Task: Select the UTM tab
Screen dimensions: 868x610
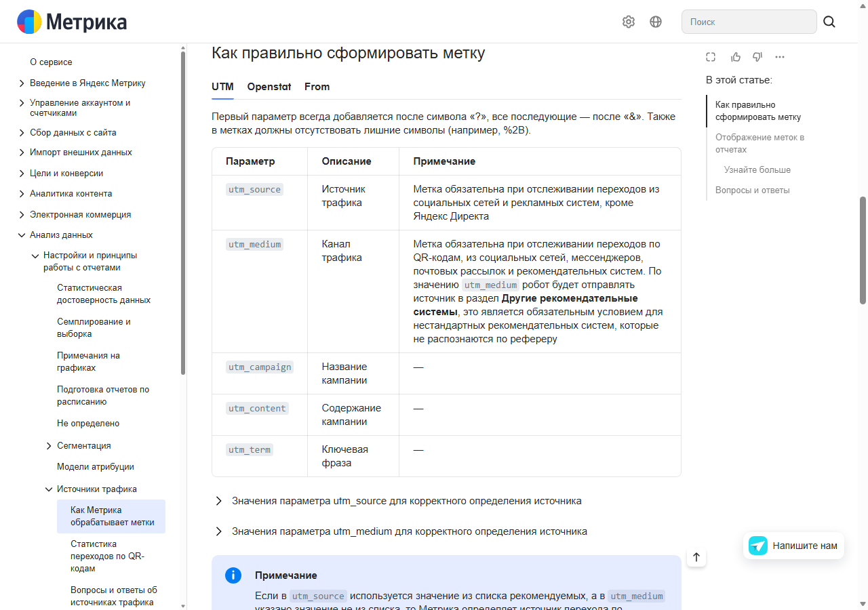Action: pyautogui.click(x=222, y=87)
